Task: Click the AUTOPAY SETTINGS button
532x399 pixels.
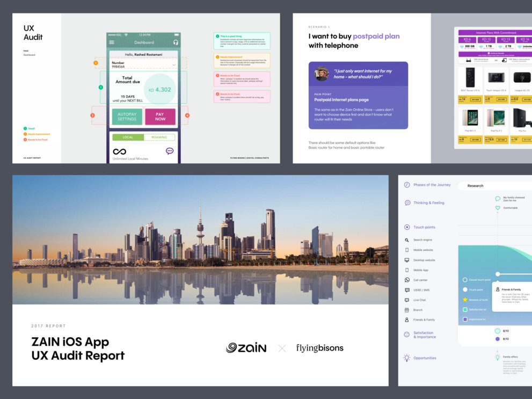Action: pos(127,117)
